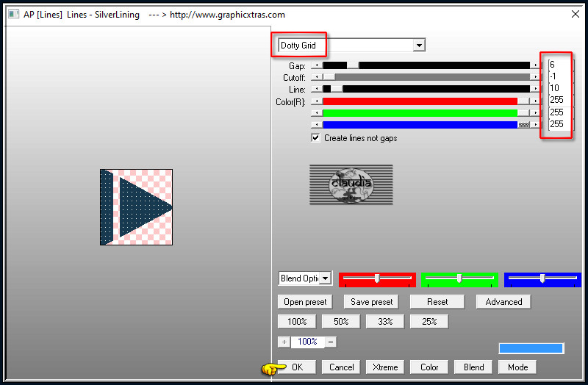Click the Advanced button
Viewport: 588px width, 385px height.
503,302
